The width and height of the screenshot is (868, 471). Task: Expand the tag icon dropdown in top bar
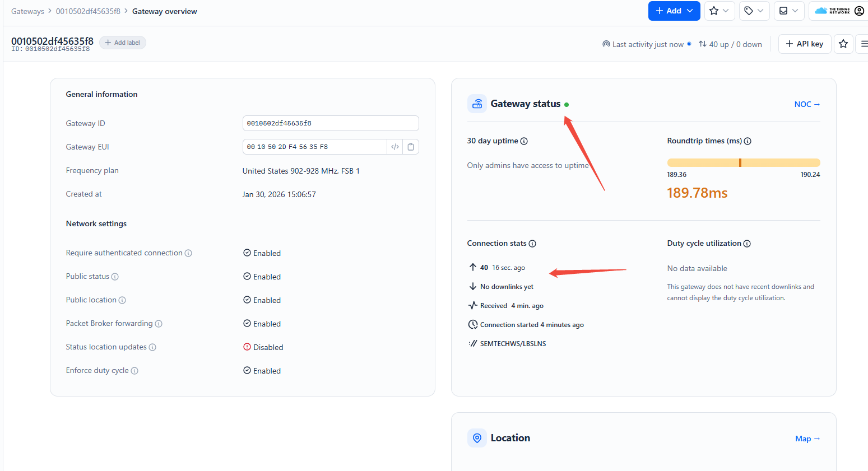(x=754, y=11)
